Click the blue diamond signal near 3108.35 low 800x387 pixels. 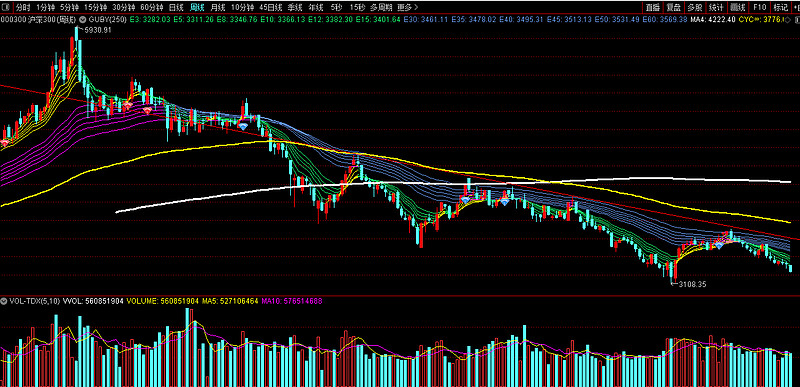click(718, 245)
